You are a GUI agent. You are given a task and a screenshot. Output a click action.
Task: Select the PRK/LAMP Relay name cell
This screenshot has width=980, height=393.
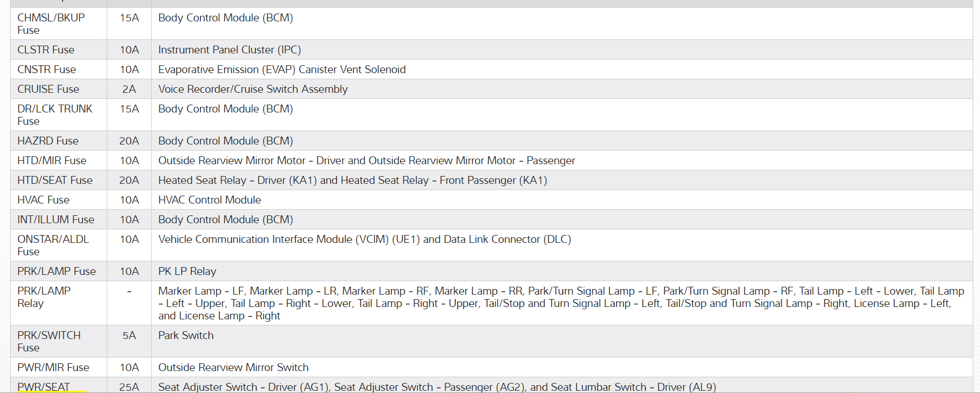44,297
